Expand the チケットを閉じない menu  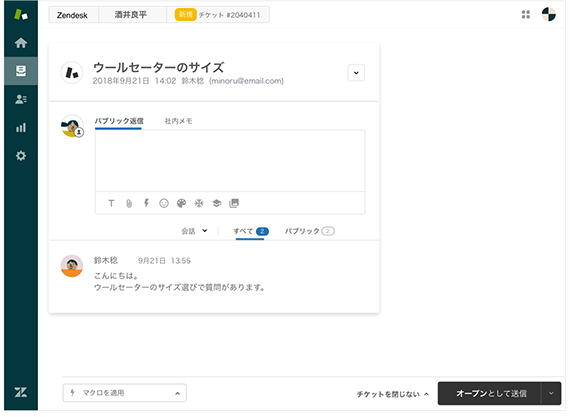(x=393, y=394)
